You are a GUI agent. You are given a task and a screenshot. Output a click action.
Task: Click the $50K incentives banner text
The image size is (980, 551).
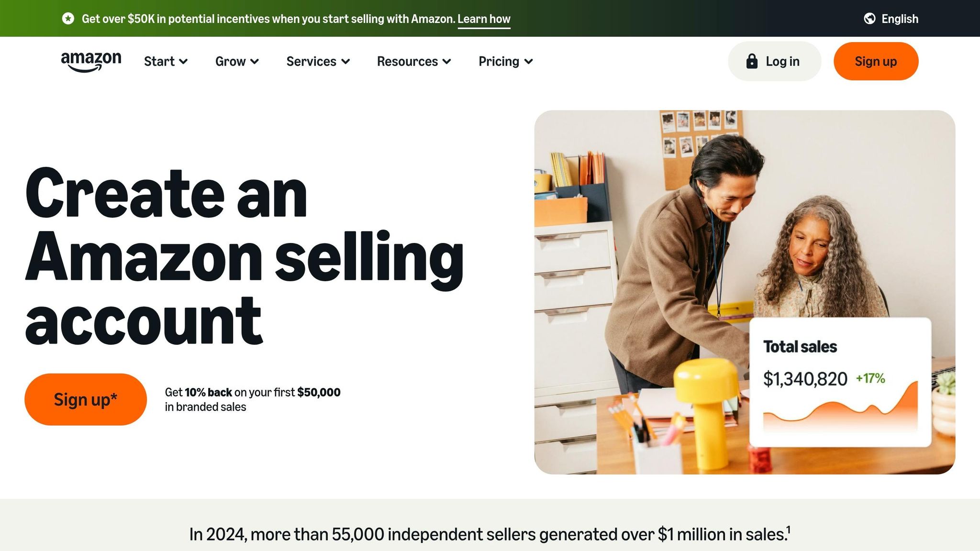coord(268,19)
